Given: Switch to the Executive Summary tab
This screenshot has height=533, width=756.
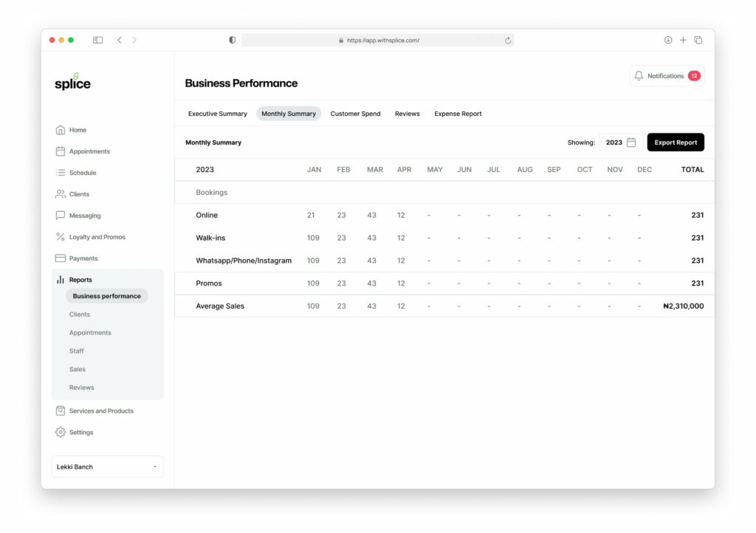Looking at the screenshot, I should point(217,114).
